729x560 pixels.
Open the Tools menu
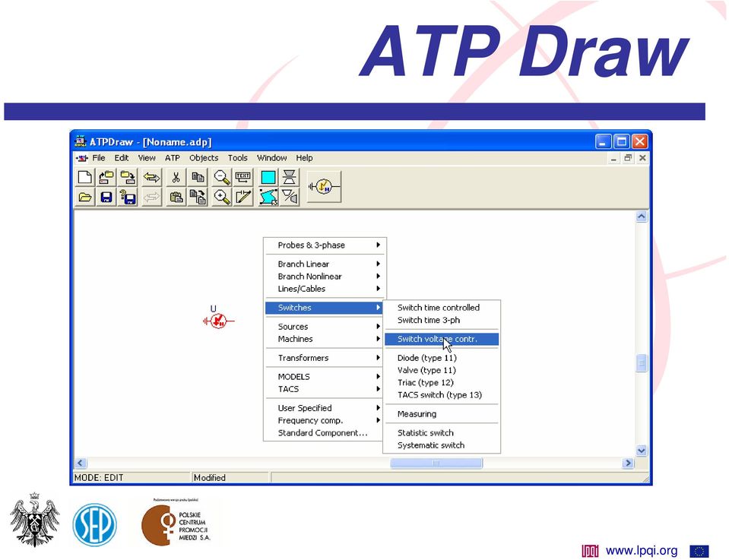[x=238, y=158]
